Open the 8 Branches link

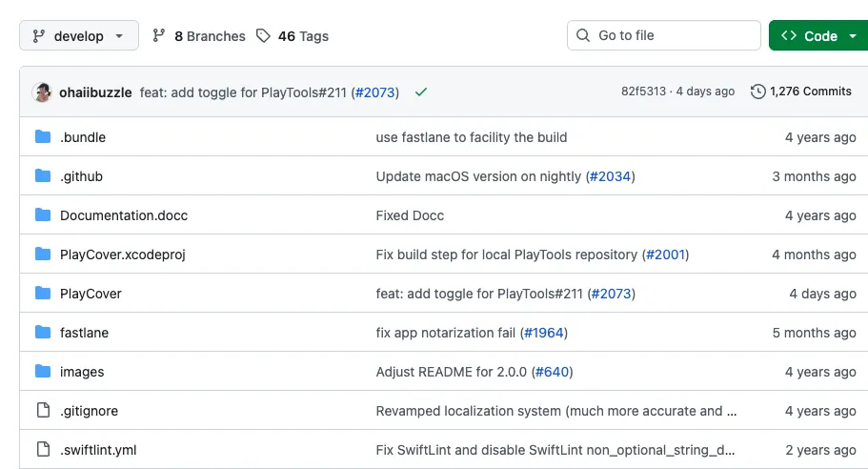coord(209,36)
